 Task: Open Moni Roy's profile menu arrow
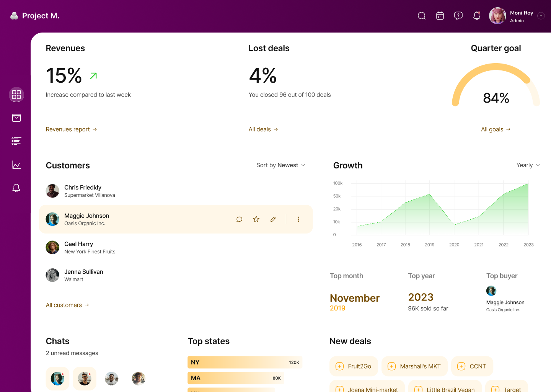[x=541, y=16]
